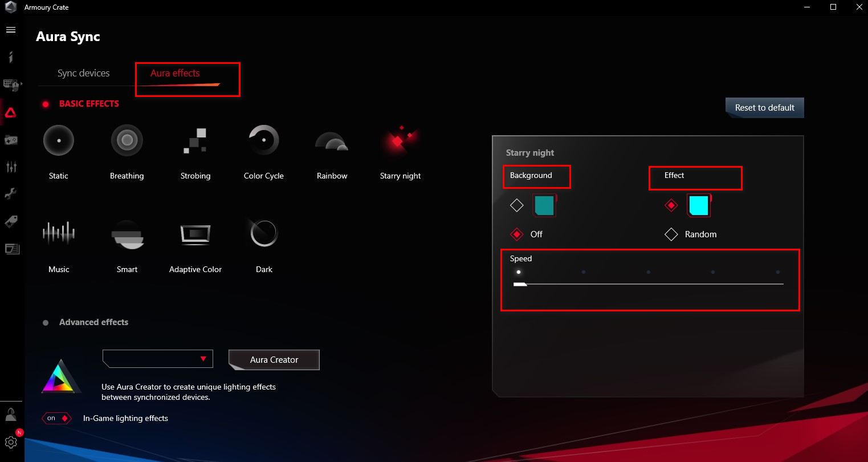The height and width of the screenshot is (462, 868).
Task: Open the News panel sidebar icon
Action: [x=12, y=249]
